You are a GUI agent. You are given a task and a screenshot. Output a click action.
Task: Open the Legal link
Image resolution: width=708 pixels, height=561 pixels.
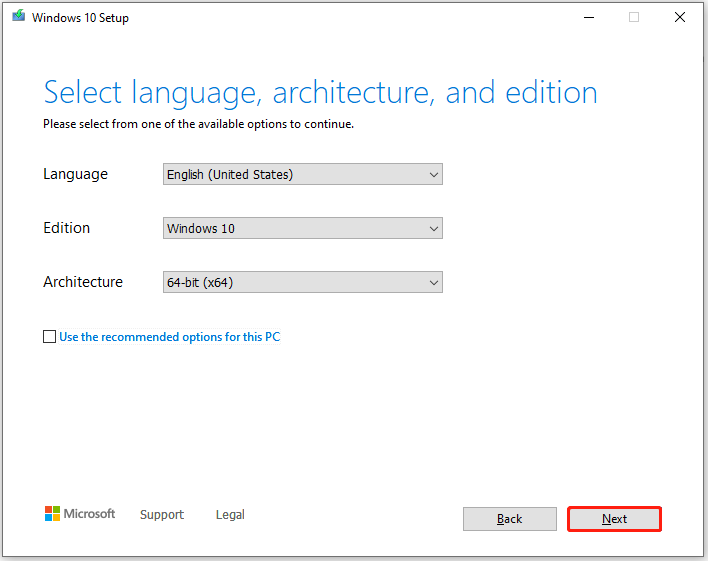pyautogui.click(x=230, y=514)
